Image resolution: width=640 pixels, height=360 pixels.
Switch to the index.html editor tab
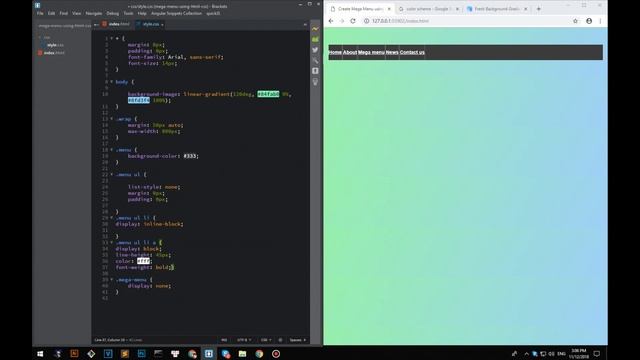[116, 24]
